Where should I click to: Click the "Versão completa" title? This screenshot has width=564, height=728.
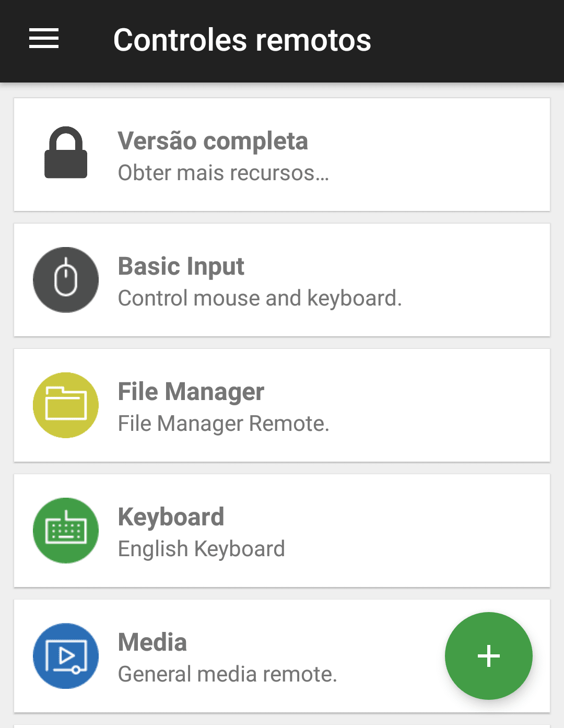coord(213,141)
